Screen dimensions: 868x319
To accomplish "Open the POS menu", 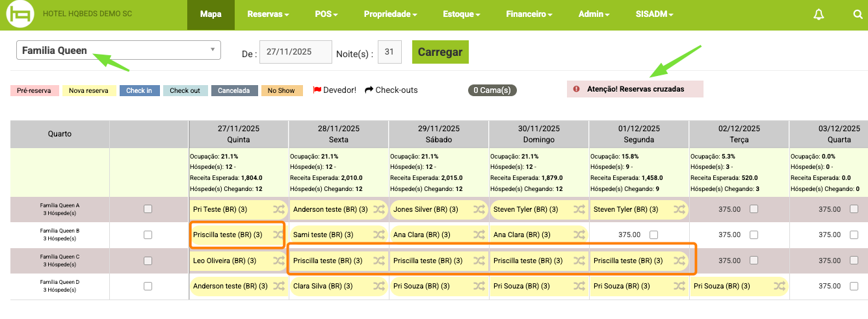I will point(326,14).
